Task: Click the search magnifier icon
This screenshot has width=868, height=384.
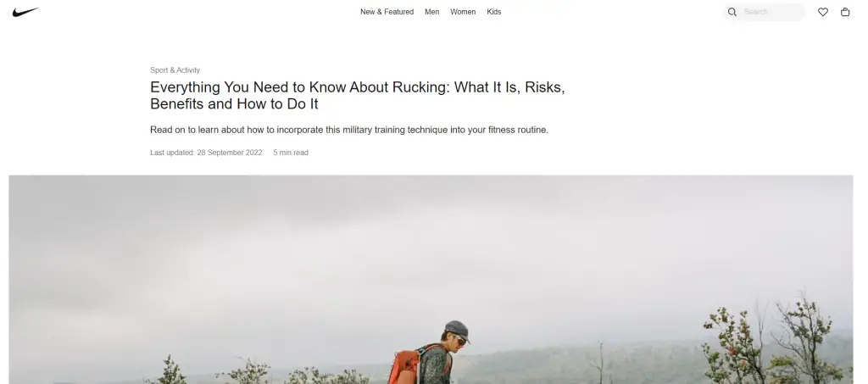Action: point(732,12)
